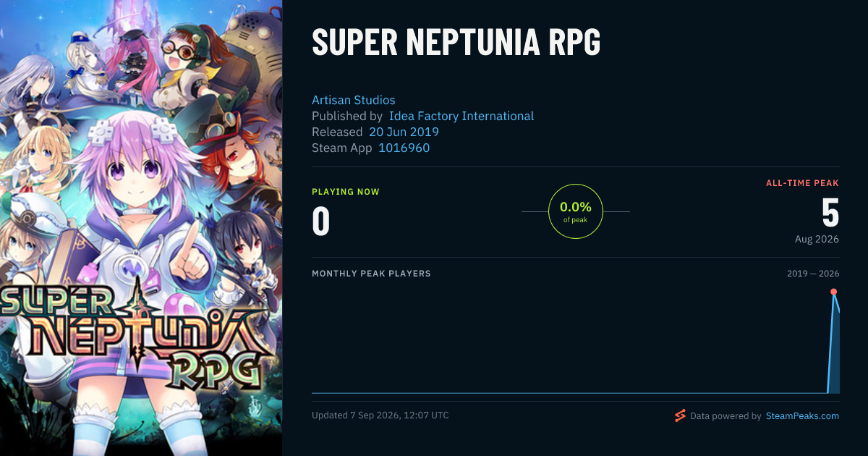Click the Playing Now count of 0
Image resolution: width=868 pixels, height=456 pixels.
[x=321, y=221]
